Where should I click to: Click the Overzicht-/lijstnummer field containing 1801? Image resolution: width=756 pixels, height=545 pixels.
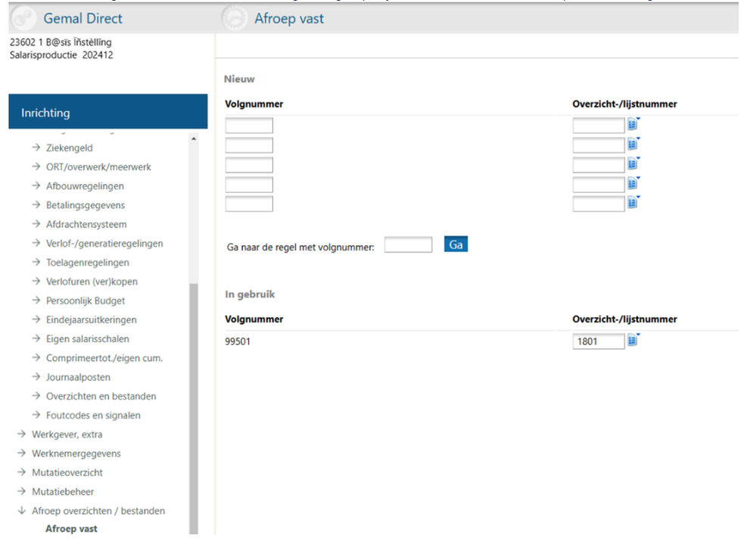pos(598,341)
